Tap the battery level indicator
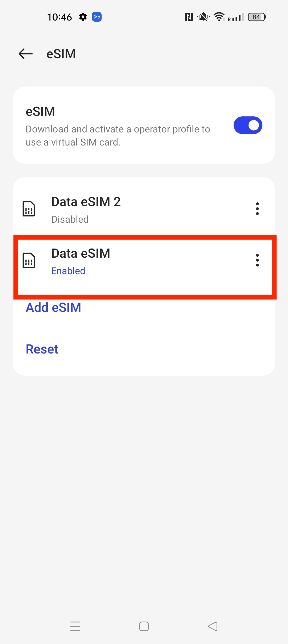The image size is (288, 644). 257,17
